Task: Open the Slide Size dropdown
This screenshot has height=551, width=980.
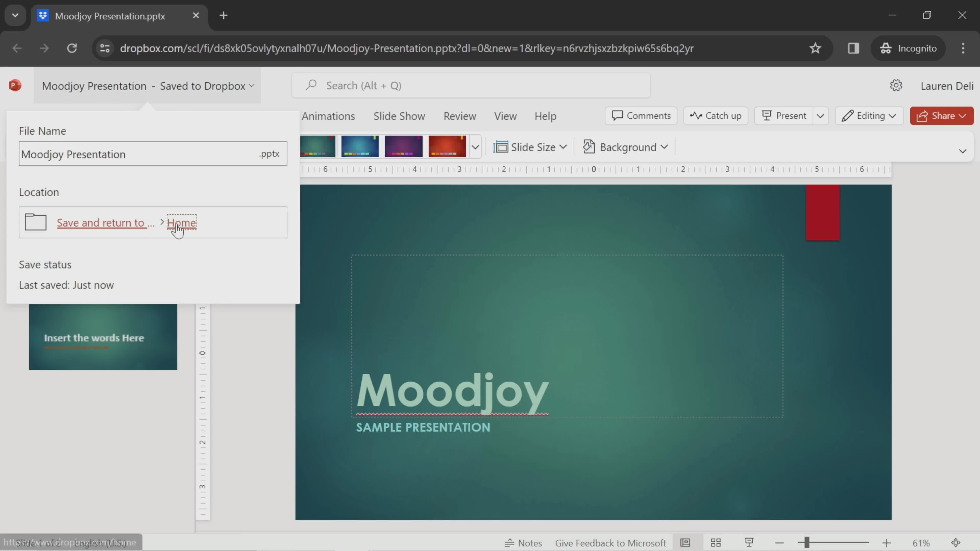Action: (x=530, y=147)
